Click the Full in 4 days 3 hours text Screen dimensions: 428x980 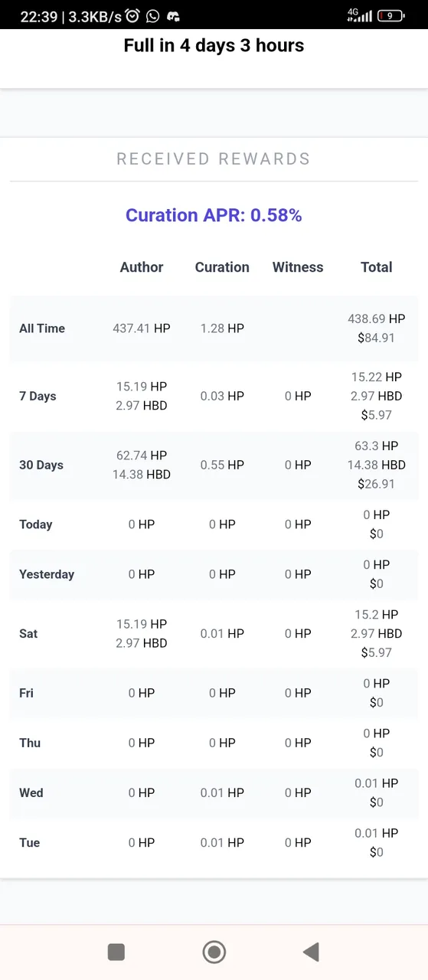point(214,45)
